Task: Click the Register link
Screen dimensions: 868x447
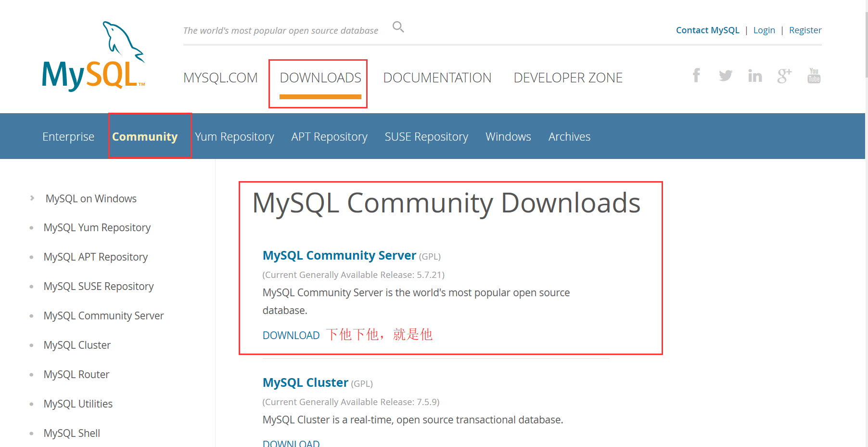Action: [x=805, y=30]
